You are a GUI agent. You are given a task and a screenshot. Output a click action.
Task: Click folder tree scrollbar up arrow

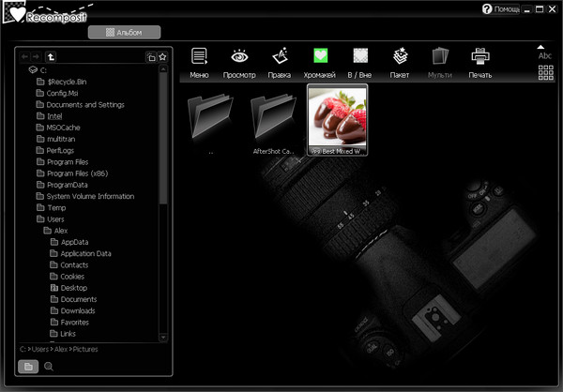tap(163, 68)
